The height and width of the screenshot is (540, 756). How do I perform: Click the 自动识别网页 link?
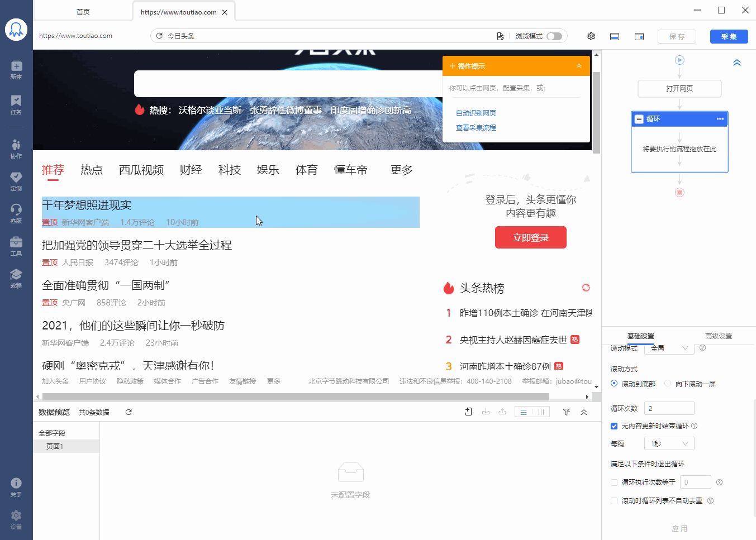pyautogui.click(x=476, y=113)
